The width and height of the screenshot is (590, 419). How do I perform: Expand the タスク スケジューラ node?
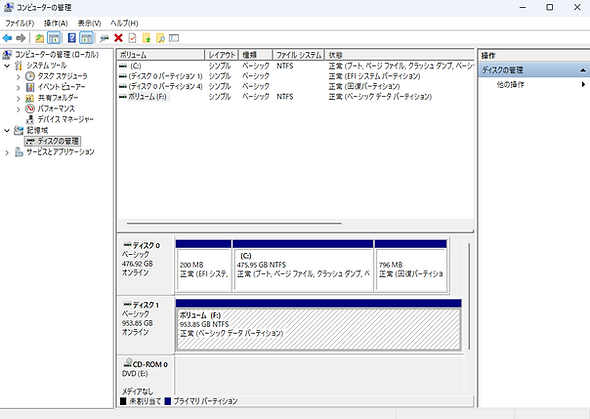pyautogui.click(x=18, y=77)
